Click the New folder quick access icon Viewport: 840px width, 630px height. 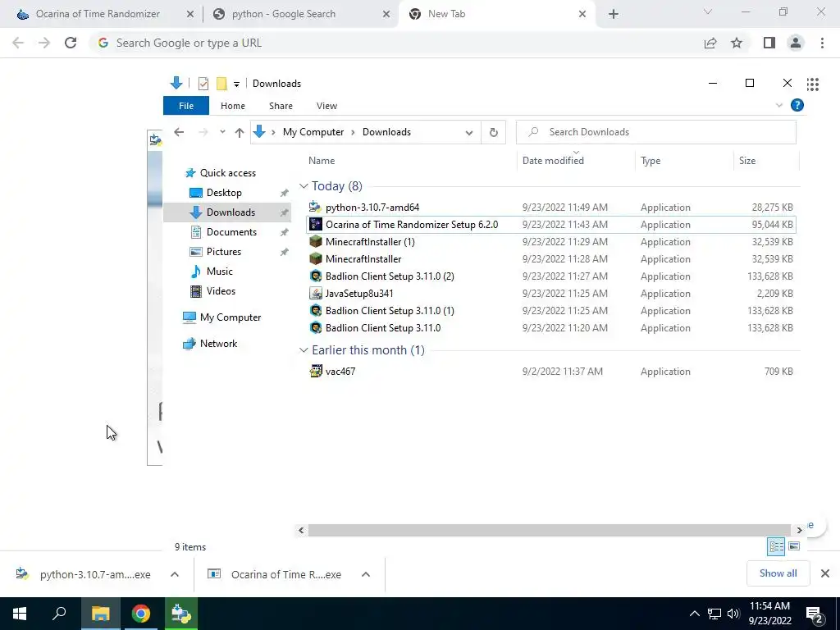click(221, 84)
